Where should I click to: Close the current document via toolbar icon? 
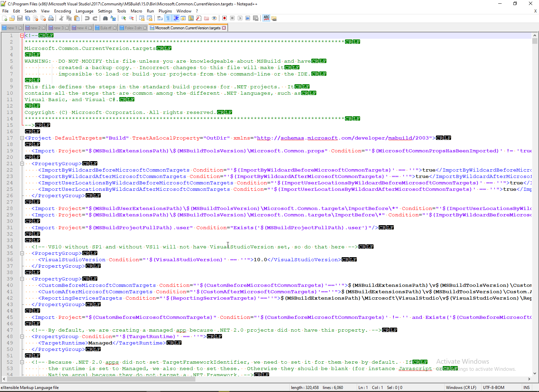coord(35,18)
